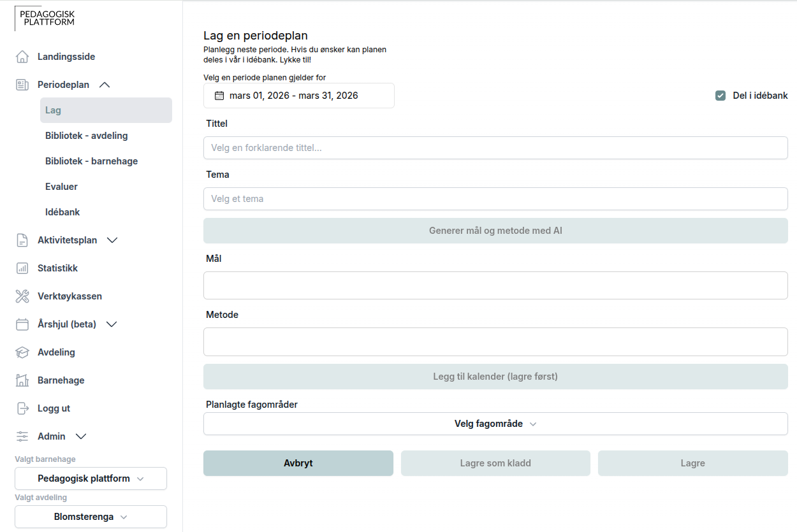The image size is (797, 532).
Task: Open the Pedagogisk plattform barnehage selector
Action: [x=91, y=478]
